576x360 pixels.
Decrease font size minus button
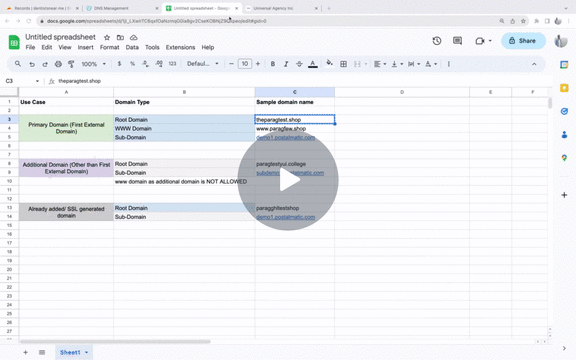231,64
